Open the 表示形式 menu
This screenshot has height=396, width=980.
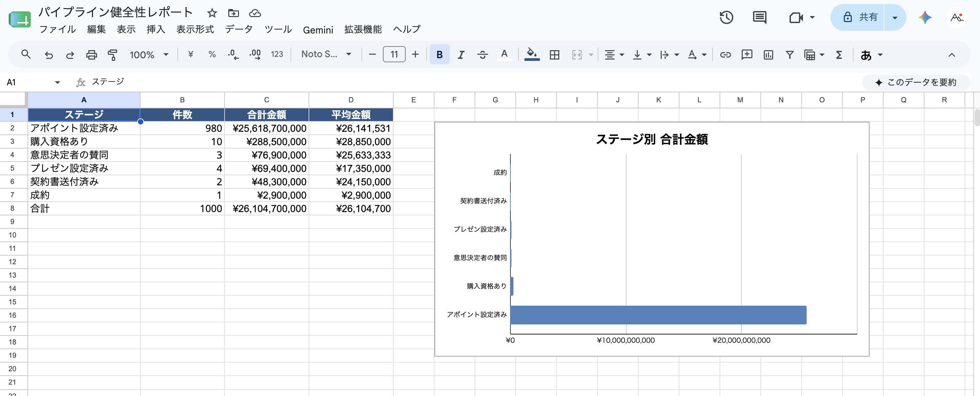click(195, 29)
